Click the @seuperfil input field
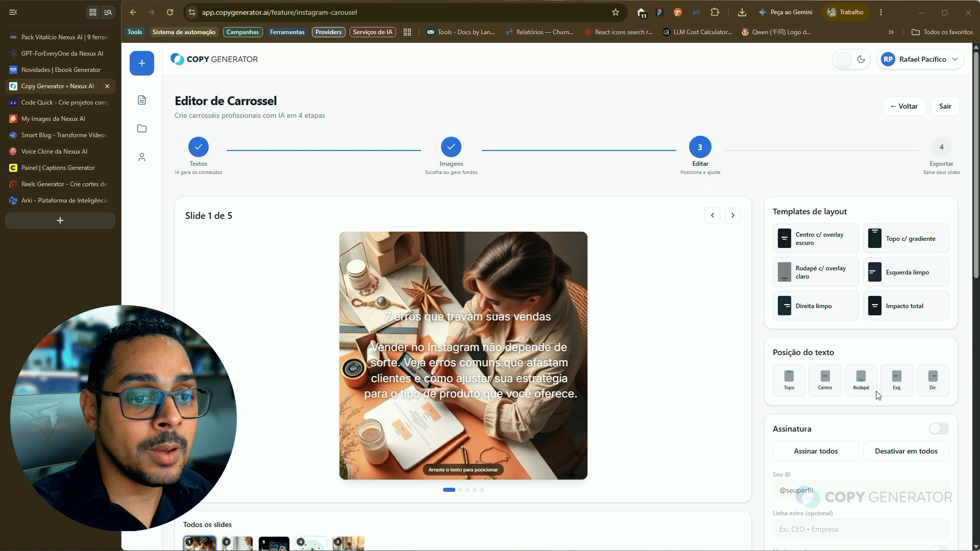 [x=861, y=490]
